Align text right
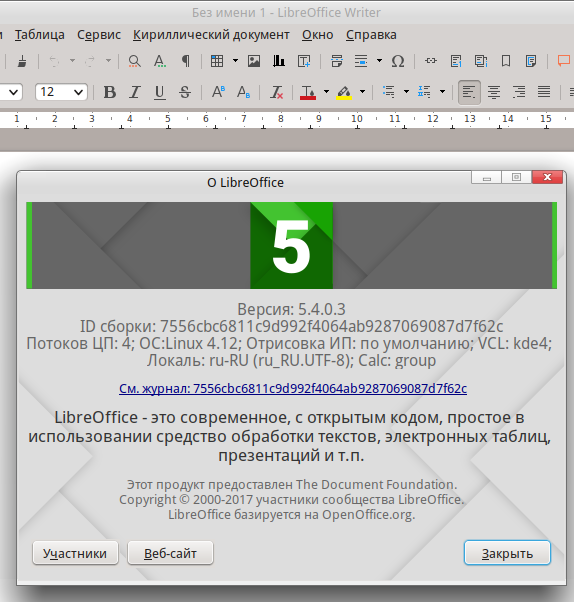574x602 pixels. coord(519,92)
